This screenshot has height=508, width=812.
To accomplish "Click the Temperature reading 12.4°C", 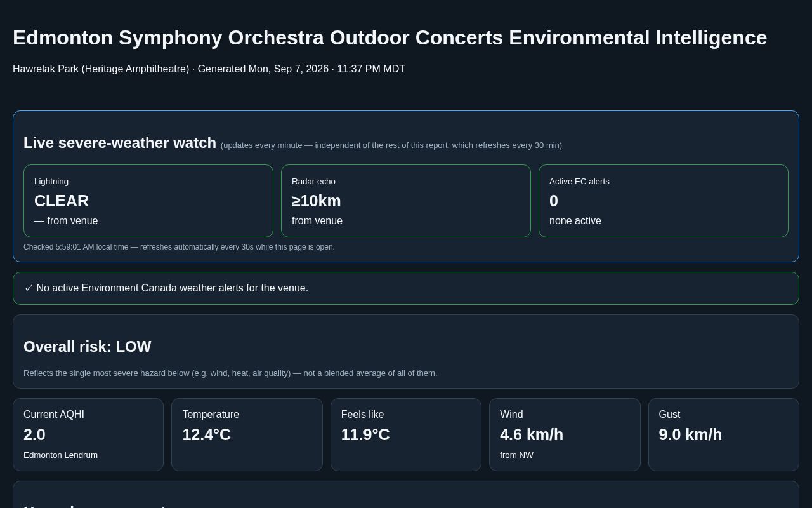I will pos(207,435).
